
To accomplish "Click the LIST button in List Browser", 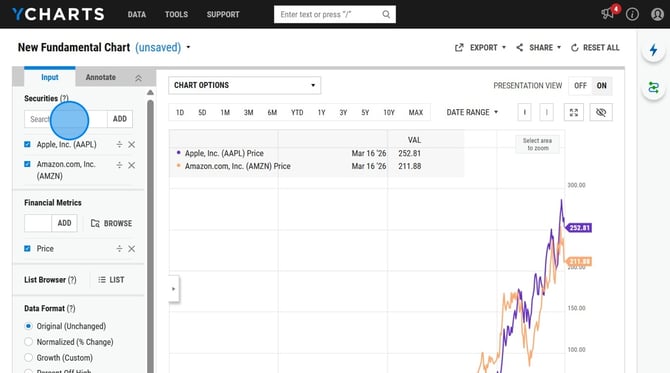I will click(111, 280).
